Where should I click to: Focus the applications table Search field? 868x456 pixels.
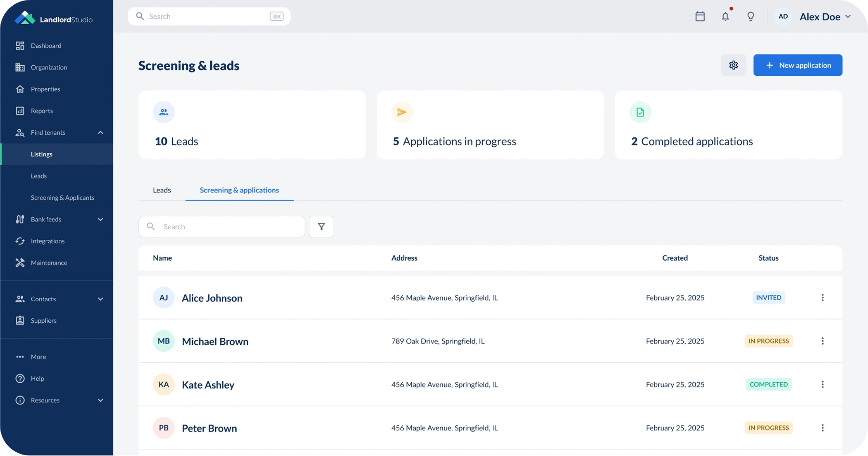tap(222, 227)
